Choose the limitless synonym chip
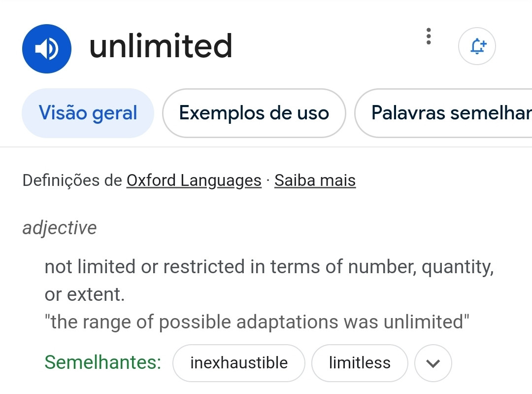 (360, 363)
